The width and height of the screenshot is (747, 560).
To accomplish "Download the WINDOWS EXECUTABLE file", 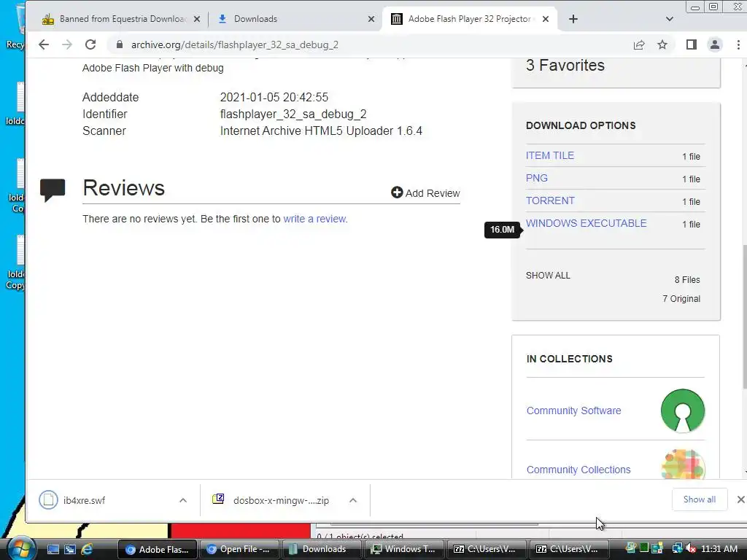I will pos(586,223).
